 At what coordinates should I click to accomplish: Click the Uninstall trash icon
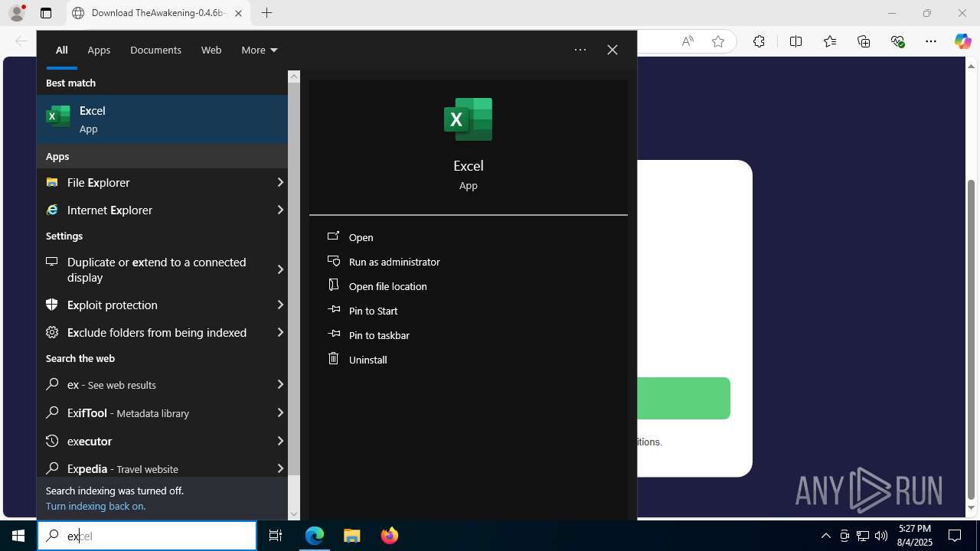pyautogui.click(x=333, y=358)
